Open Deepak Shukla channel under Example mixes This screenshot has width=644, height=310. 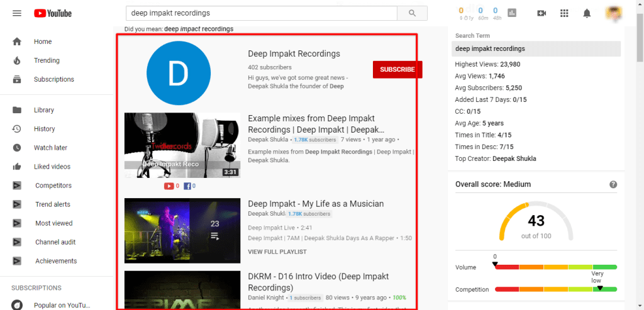[x=268, y=140]
